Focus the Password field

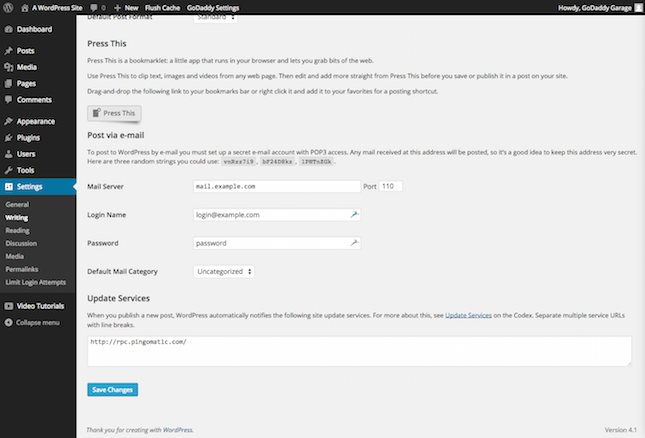pyautogui.click(x=277, y=243)
